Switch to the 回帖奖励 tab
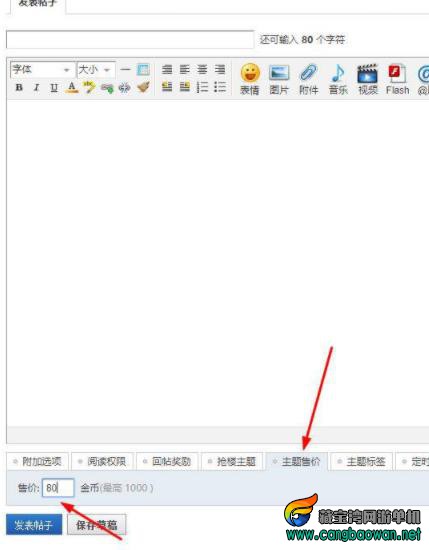The height and width of the screenshot is (550, 429). (167, 461)
